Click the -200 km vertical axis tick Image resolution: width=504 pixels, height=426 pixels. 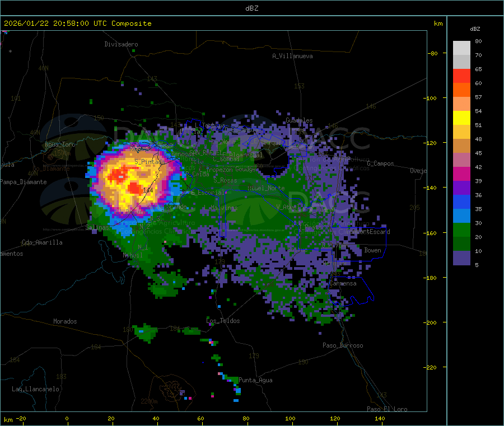(x=430, y=322)
